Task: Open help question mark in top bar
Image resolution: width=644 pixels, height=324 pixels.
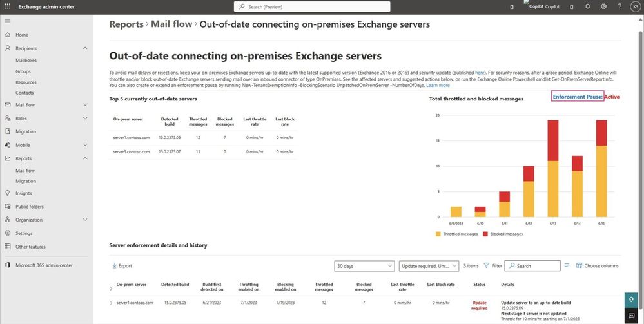Action: tap(620, 6)
